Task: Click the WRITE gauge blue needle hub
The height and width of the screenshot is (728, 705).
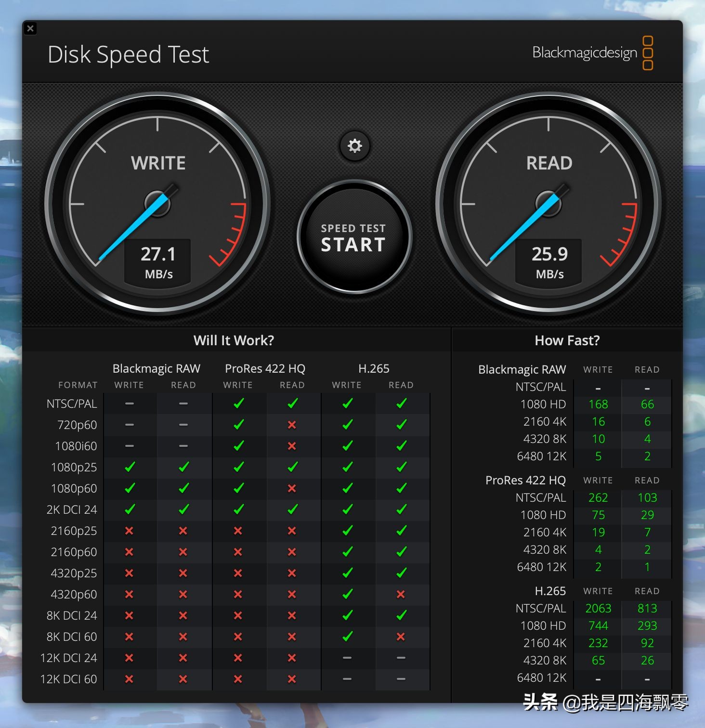Action: [157, 204]
